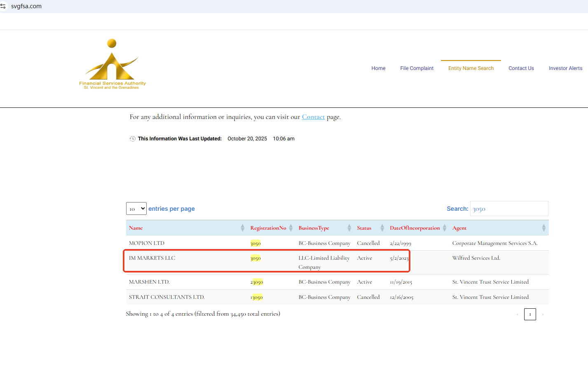Screen dimensions: 588x368
Task: Sort by Status column arrows
Action: click(x=382, y=228)
